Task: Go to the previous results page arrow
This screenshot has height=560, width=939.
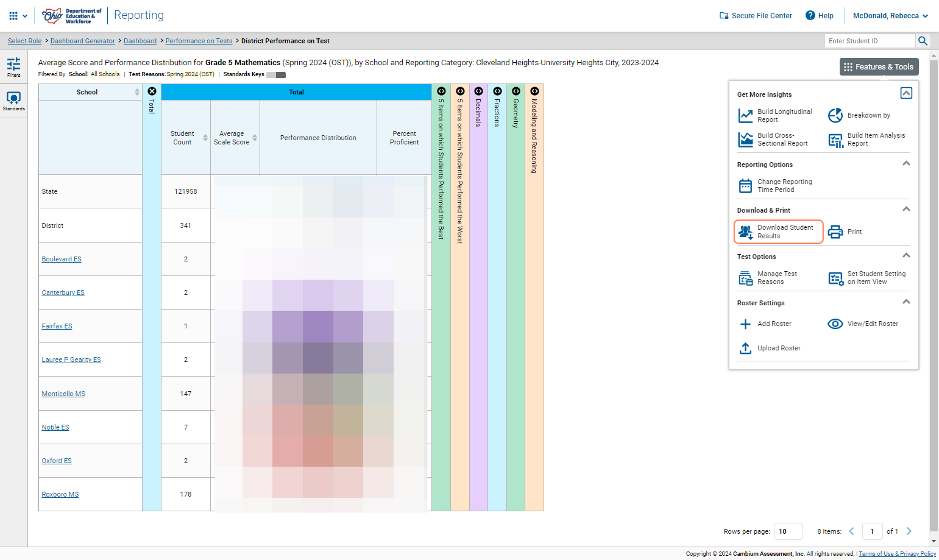Action: tap(851, 531)
